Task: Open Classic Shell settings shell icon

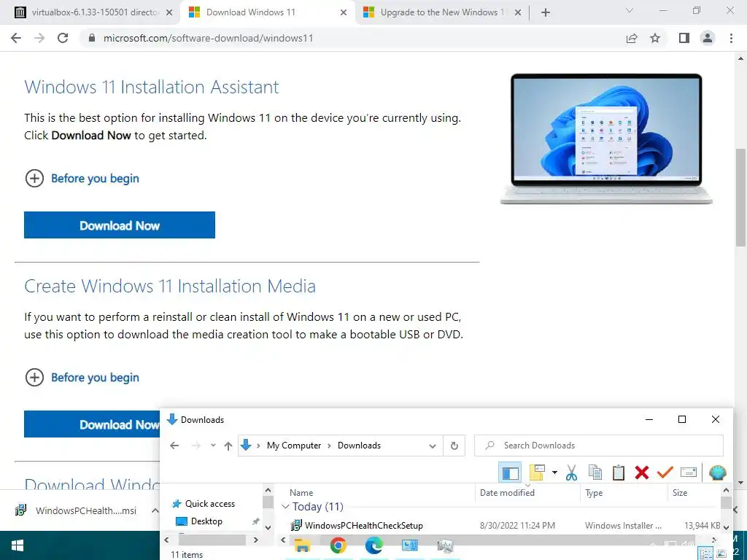Action: [x=718, y=472]
